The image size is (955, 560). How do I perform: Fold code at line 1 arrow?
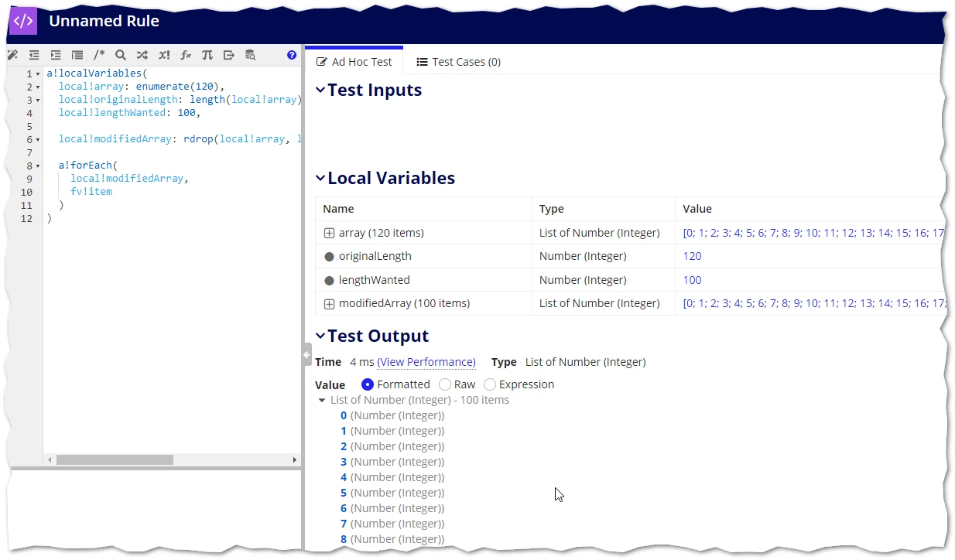tap(38, 74)
